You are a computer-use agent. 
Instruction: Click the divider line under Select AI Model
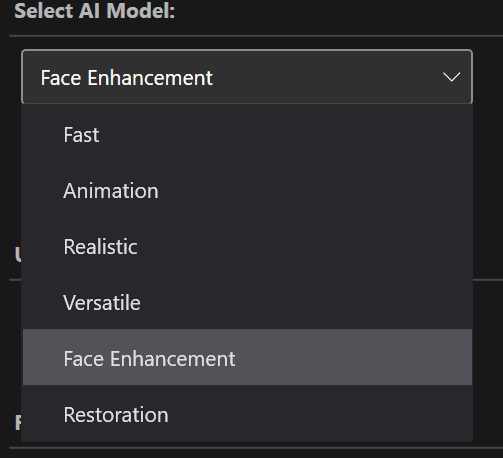click(256, 35)
